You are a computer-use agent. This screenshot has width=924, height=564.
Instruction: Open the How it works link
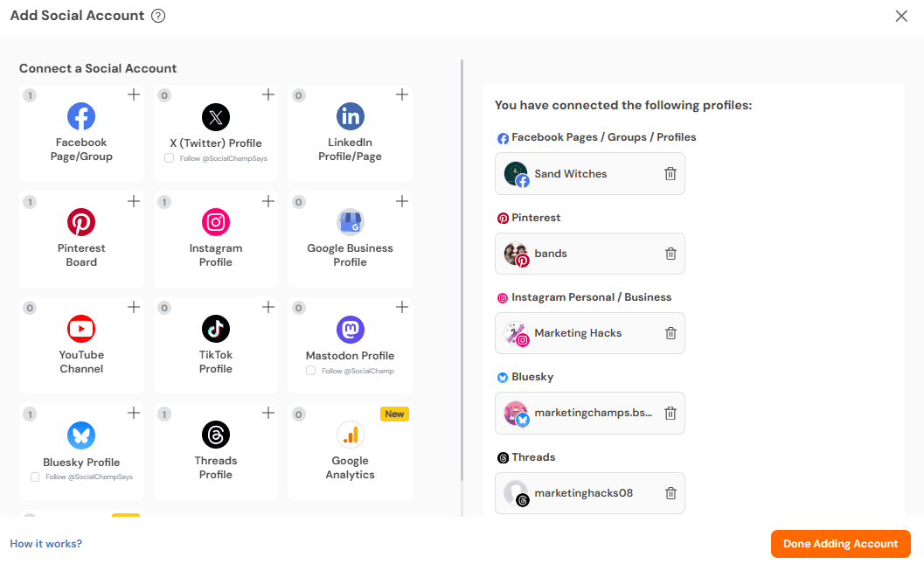coord(45,543)
